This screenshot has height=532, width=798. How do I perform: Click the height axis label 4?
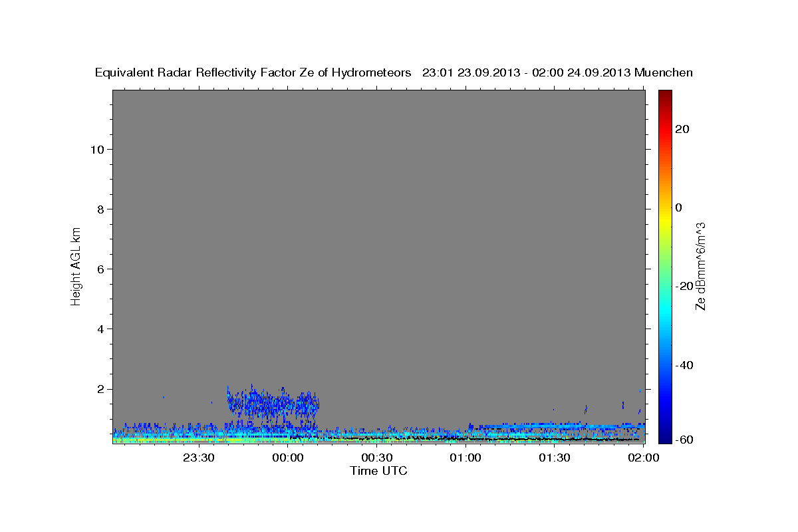click(x=101, y=329)
